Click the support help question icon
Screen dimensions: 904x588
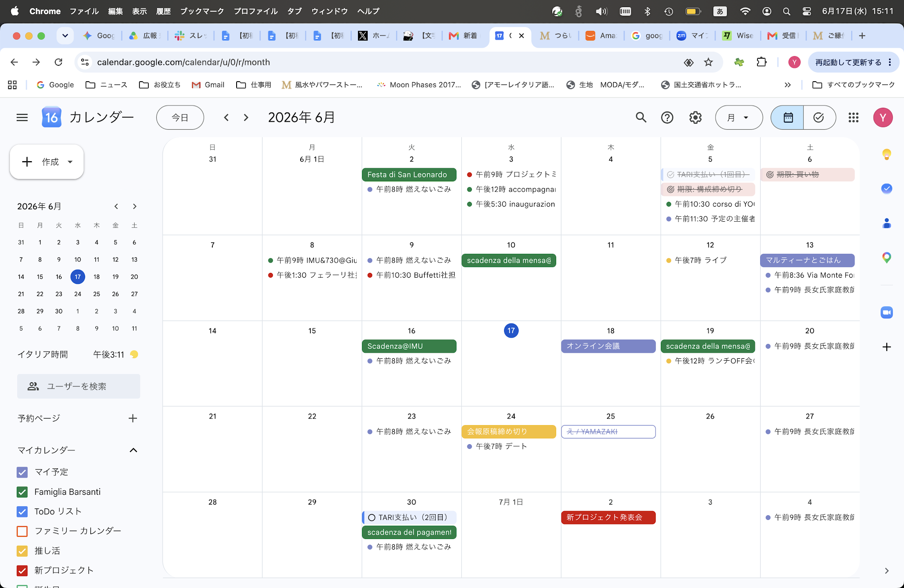tap(667, 117)
